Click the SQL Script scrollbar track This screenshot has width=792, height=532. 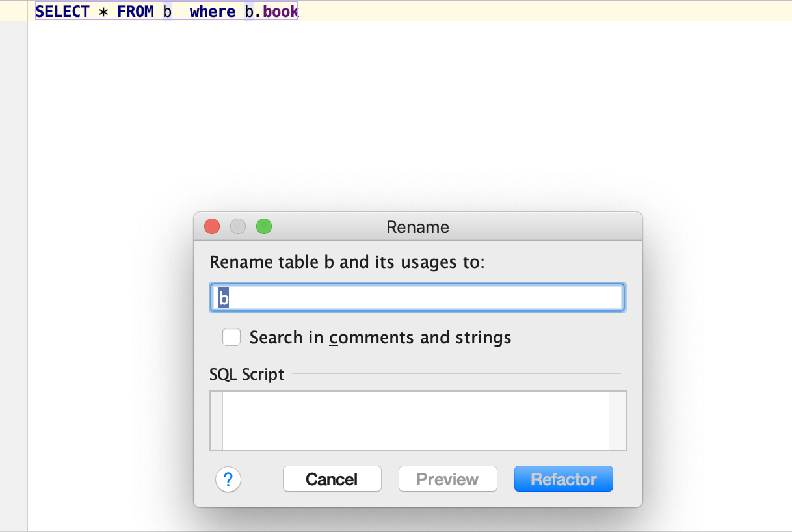click(x=617, y=420)
